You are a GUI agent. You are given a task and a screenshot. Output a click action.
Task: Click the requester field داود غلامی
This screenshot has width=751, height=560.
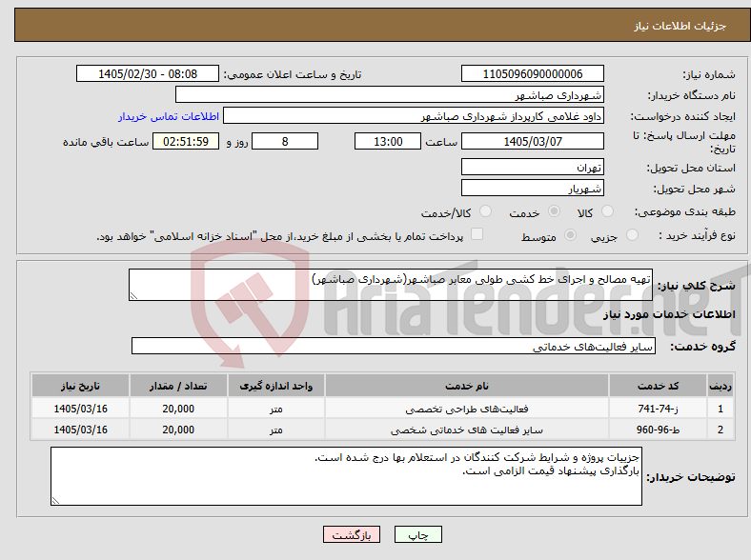pos(414,116)
